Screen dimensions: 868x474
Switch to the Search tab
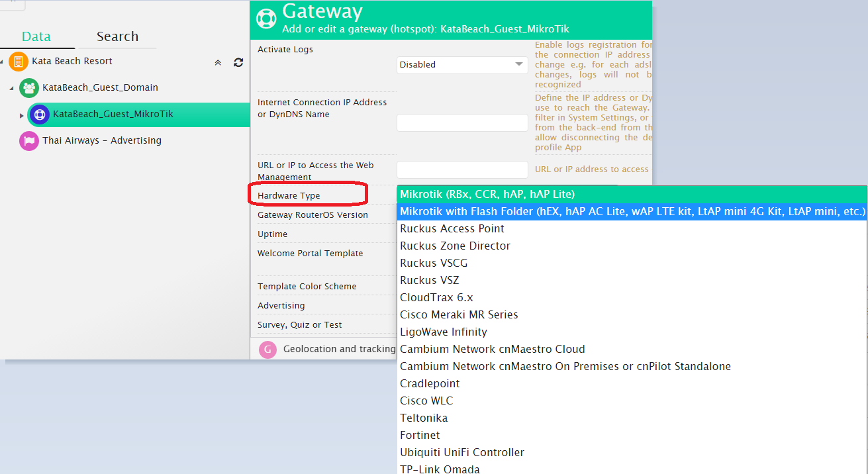pyautogui.click(x=117, y=36)
